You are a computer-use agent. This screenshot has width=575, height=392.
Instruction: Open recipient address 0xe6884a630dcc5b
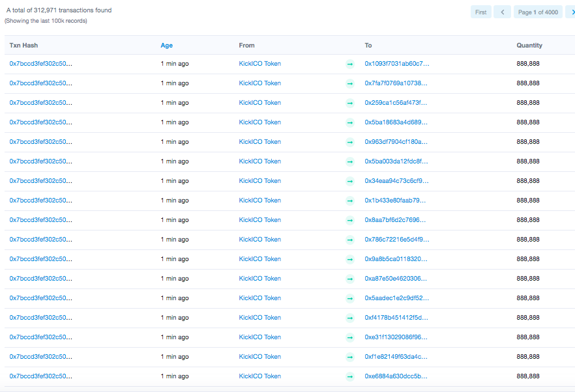pos(396,376)
